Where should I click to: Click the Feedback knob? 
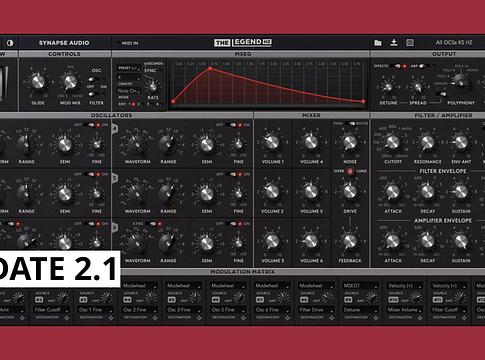click(x=350, y=241)
